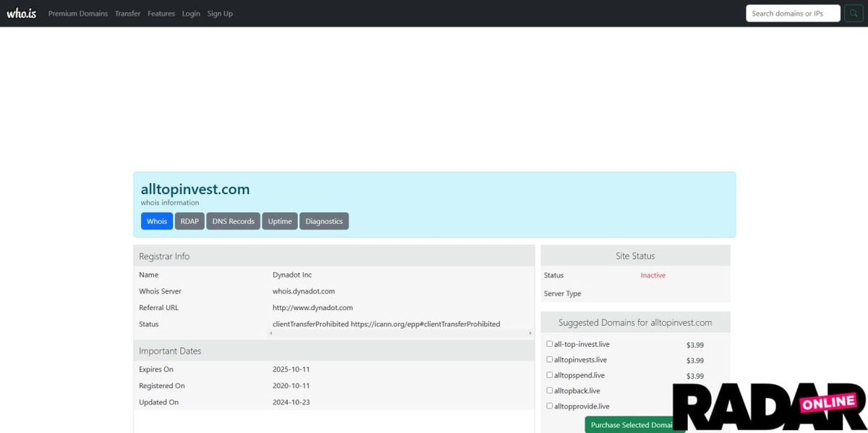Click the who.is logo
The image size is (868, 433).
tap(21, 13)
